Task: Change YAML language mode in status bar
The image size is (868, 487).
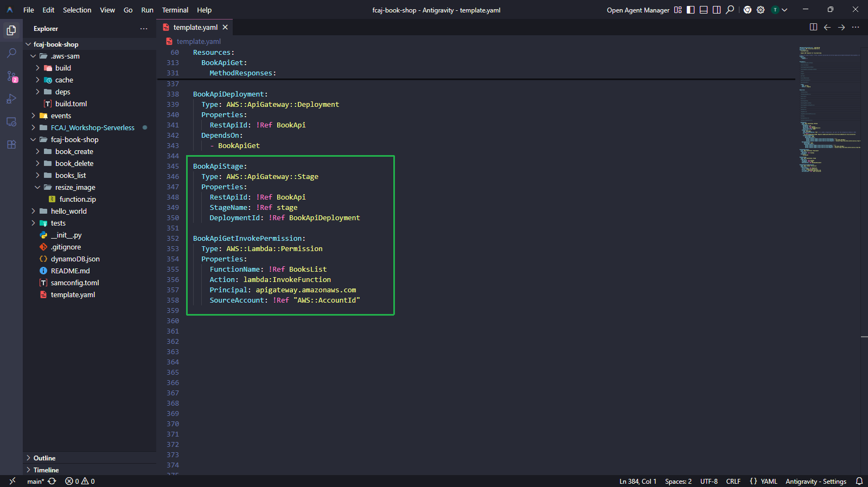Action: pyautogui.click(x=769, y=482)
